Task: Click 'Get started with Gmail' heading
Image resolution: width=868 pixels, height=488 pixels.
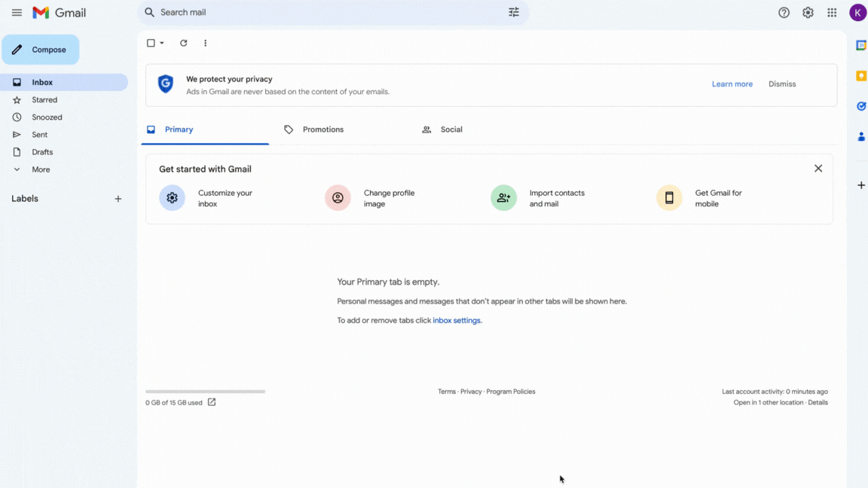Action: pyautogui.click(x=205, y=169)
